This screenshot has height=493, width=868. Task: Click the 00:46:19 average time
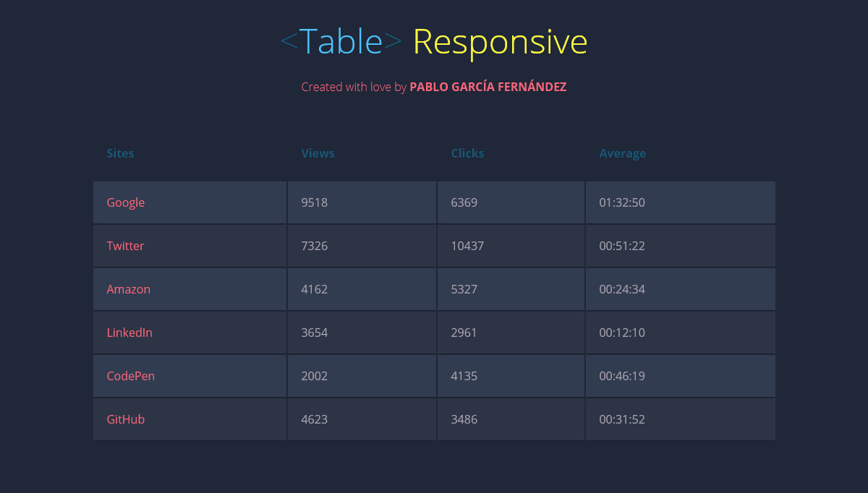point(622,376)
